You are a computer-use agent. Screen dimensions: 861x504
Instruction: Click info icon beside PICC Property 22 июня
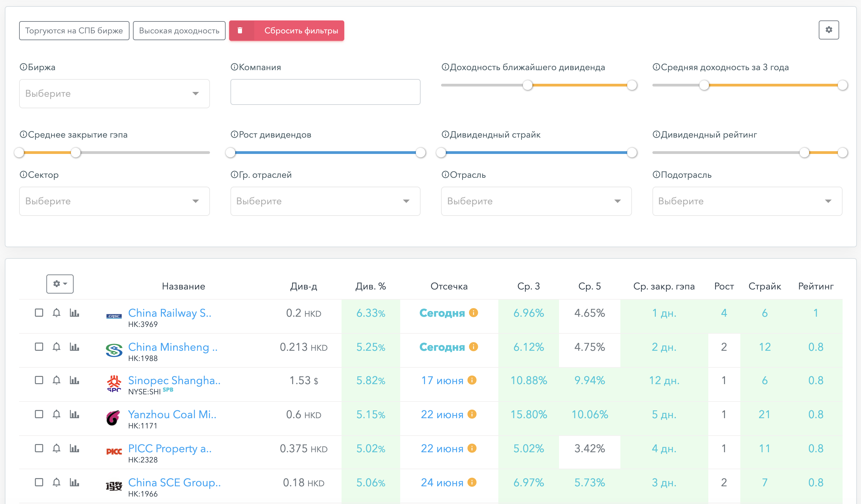point(472,448)
